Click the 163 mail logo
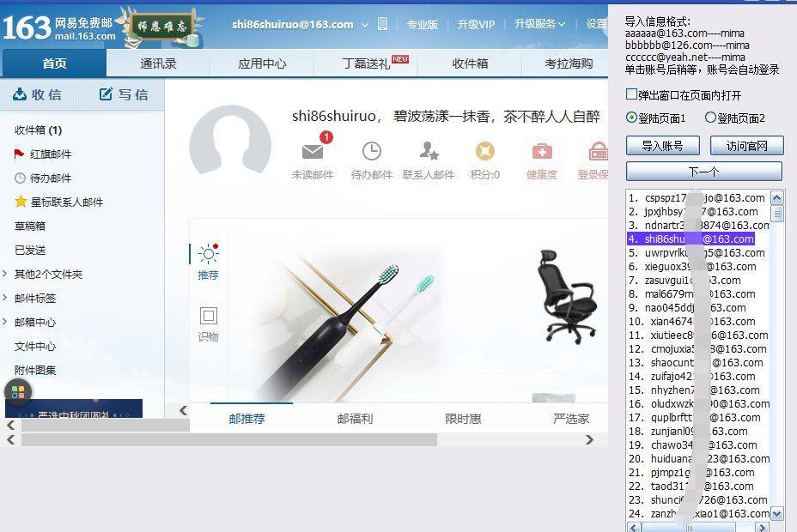Viewport: 797px width, 532px height. (x=58, y=27)
